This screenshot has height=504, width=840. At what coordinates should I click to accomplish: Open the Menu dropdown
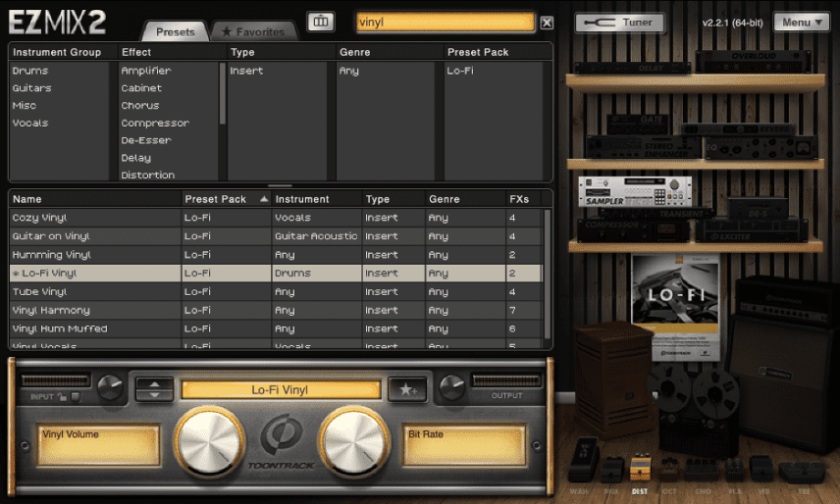tap(802, 23)
